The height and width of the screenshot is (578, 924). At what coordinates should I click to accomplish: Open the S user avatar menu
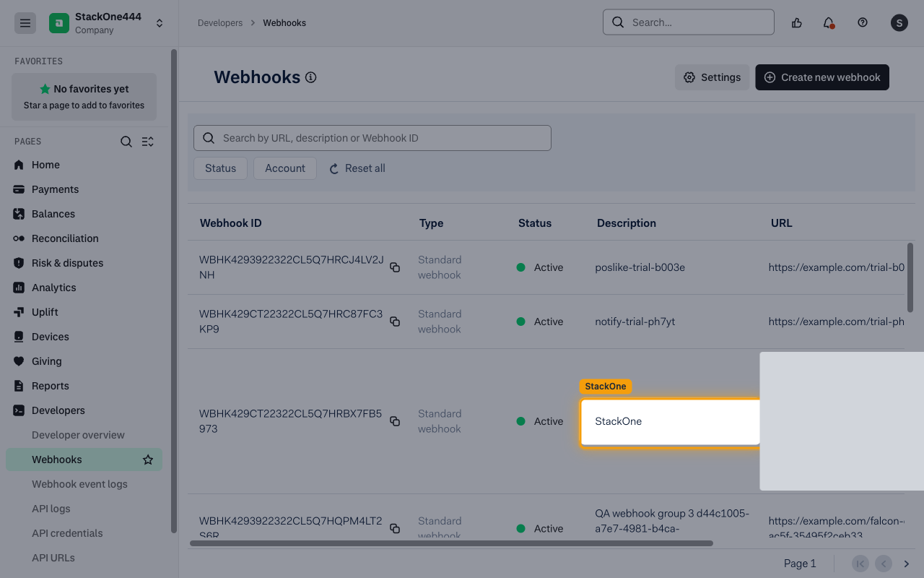click(x=899, y=23)
